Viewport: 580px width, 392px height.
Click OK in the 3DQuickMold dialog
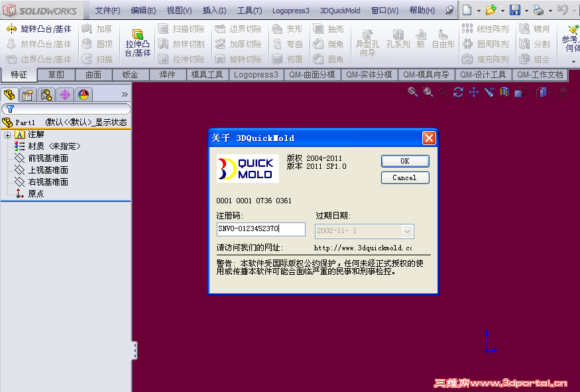tap(405, 161)
